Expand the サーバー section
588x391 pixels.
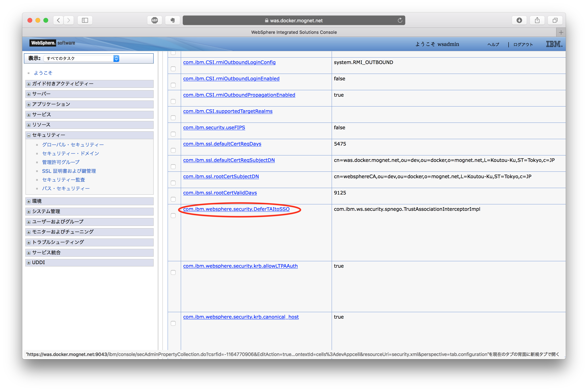[x=28, y=94]
